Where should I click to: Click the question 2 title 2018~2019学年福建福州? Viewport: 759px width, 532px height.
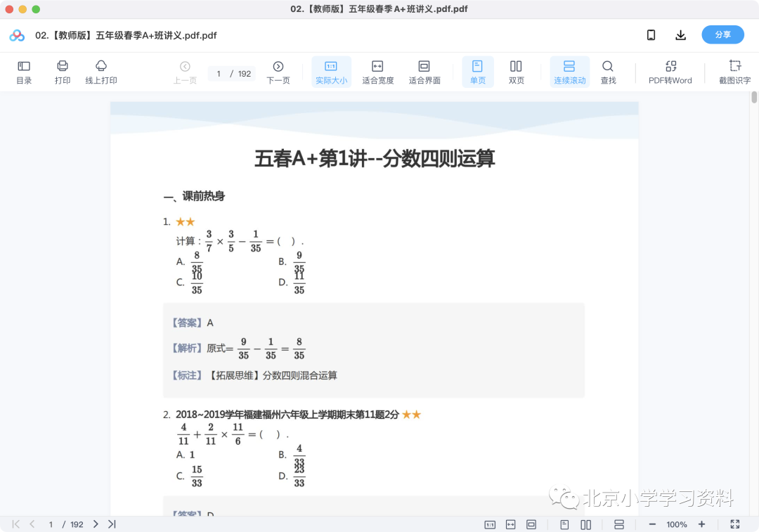(287, 415)
